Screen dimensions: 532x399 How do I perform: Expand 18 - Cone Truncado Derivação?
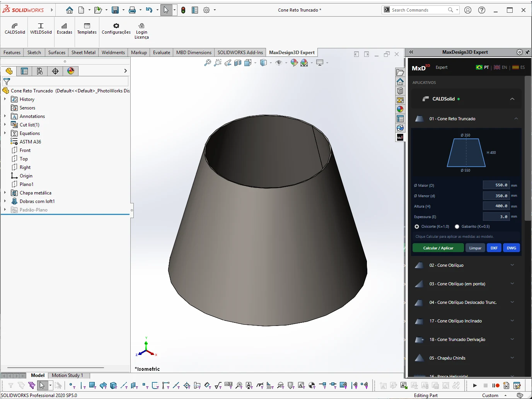click(512, 339)
